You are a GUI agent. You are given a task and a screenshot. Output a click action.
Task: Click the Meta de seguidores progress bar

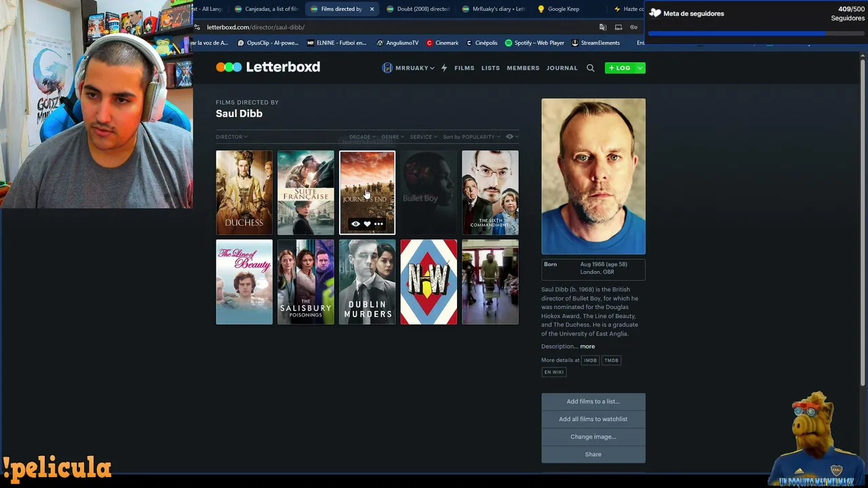(x=756, y=33)
